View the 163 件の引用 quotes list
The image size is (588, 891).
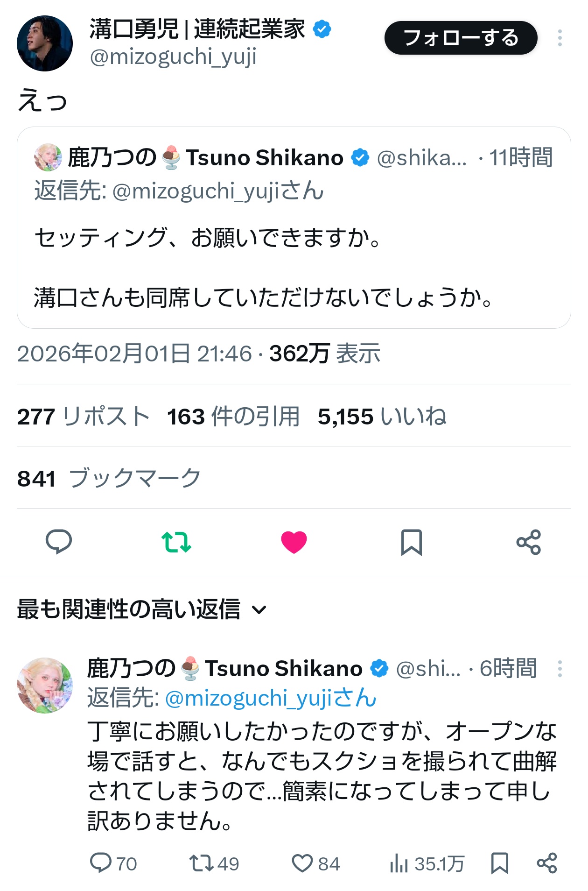click(x=233, y=416)
